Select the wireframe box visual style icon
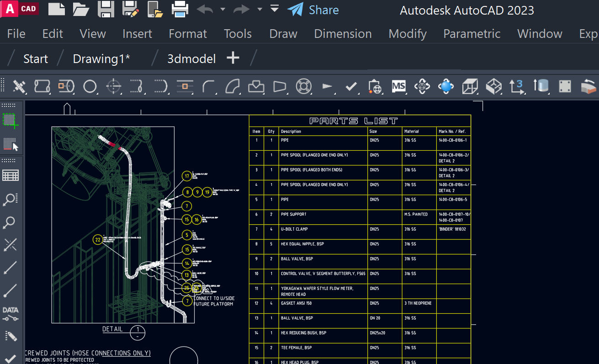 [470, 86]
